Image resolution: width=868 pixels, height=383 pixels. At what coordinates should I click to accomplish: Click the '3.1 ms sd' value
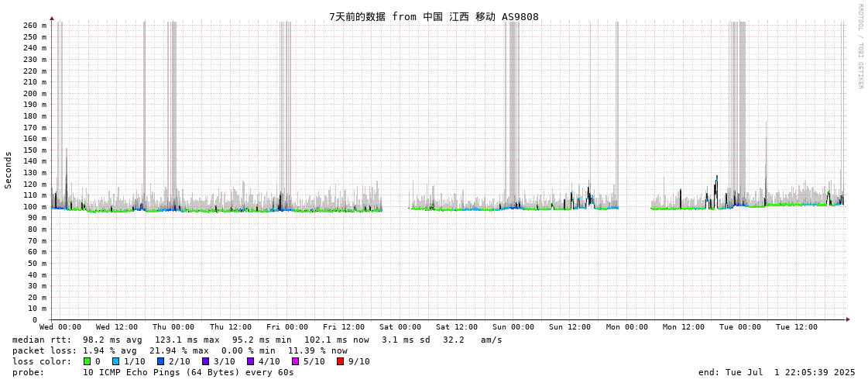[x=407, y=340]
